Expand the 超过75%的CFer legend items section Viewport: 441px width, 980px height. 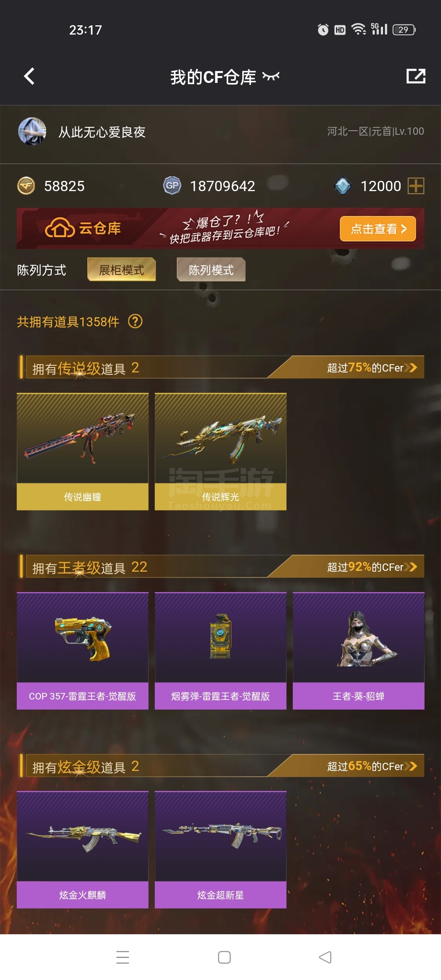[372, 367]
